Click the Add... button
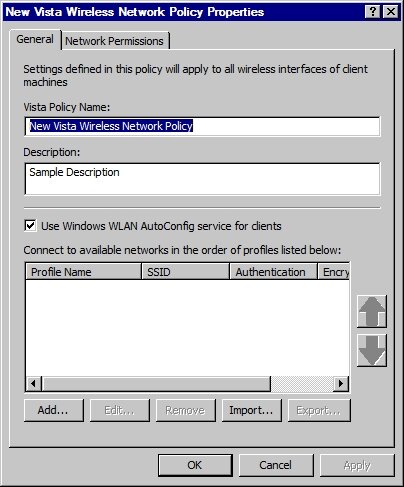 point(54,410)
